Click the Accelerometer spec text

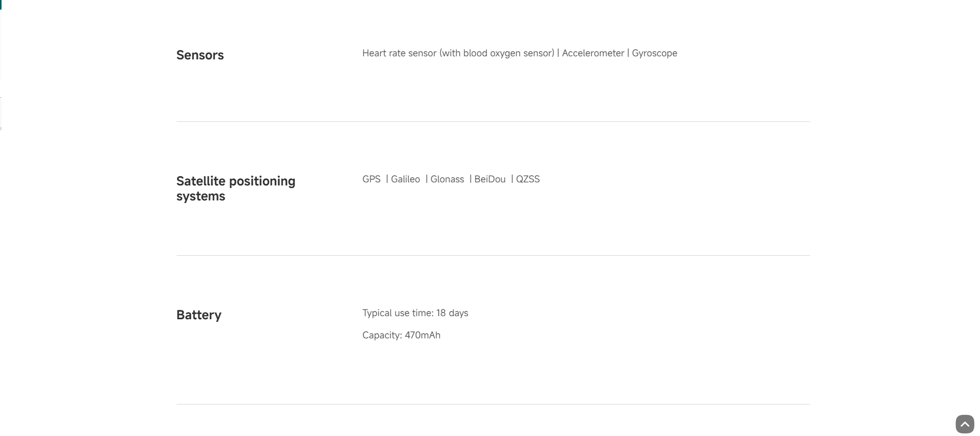pyautogui.click(x=593, y=53)
